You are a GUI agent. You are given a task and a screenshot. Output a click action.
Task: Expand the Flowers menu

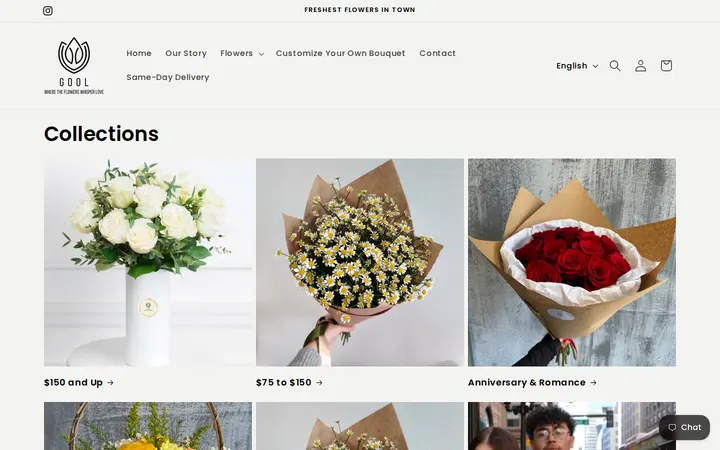(242, 53)
